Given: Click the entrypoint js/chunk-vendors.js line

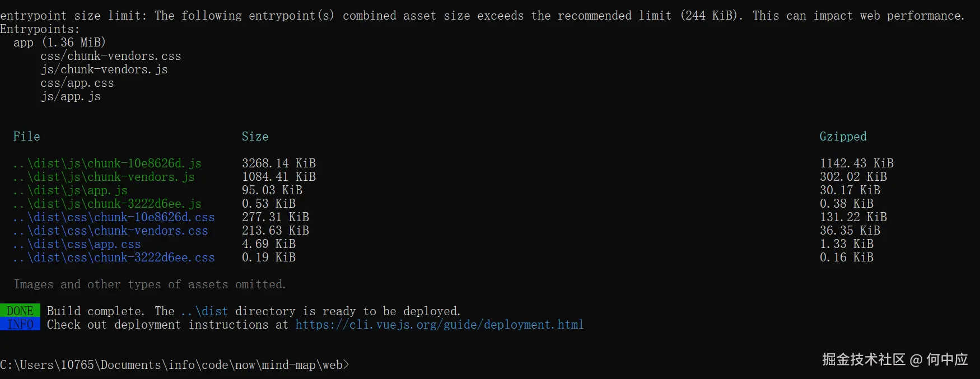Looking at the screenshot, I should tap(104, 69).
